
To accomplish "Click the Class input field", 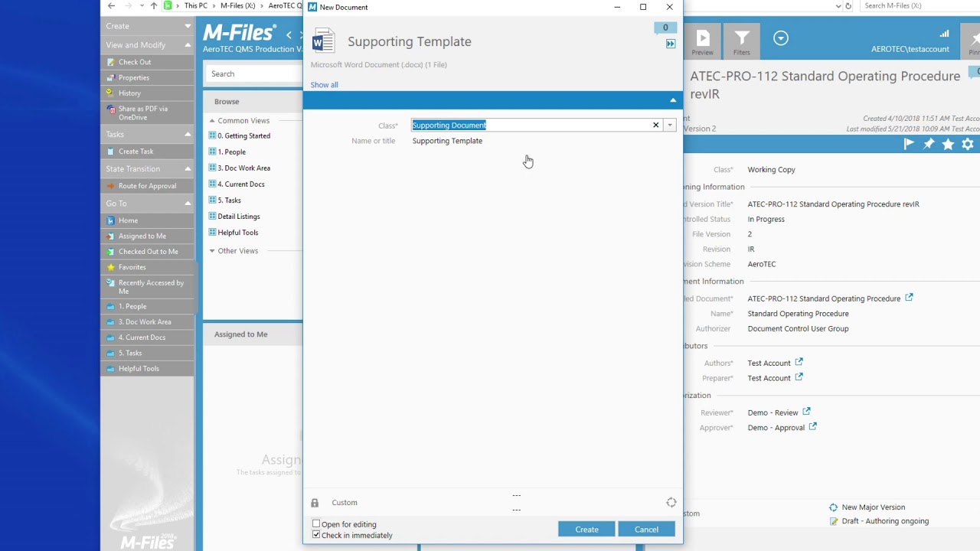I will (531, 125).
